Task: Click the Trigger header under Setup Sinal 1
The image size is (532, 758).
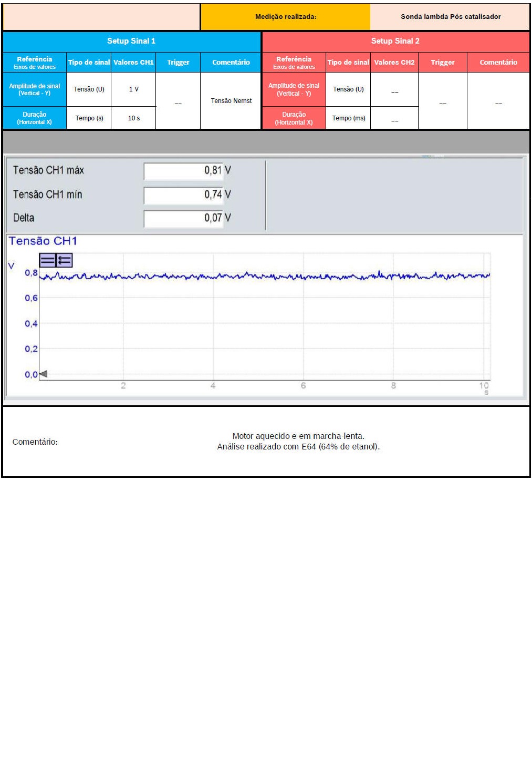Action: [x=178, y=63]
